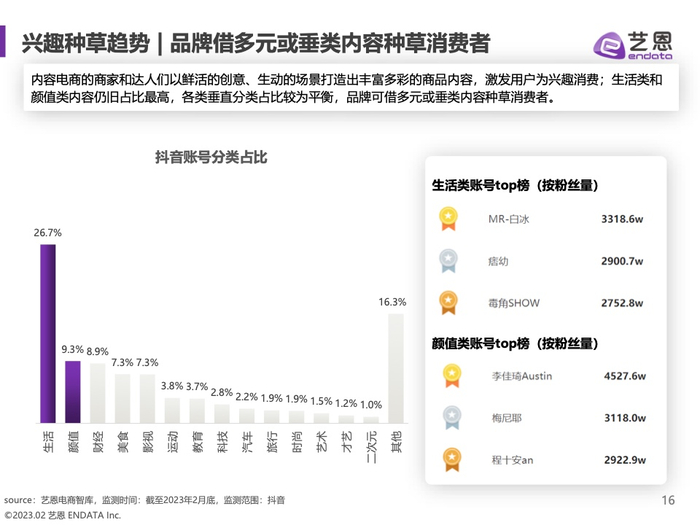Screen dimensions: 700x525
Task: Click the silver medal beside 梅尼耶
Action: [x=452, y=418]
